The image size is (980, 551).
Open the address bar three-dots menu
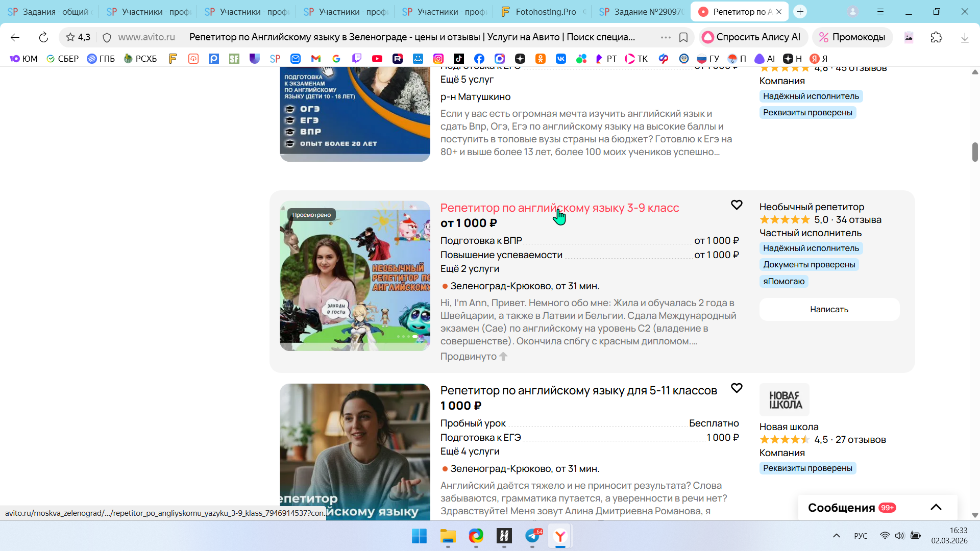666,37
